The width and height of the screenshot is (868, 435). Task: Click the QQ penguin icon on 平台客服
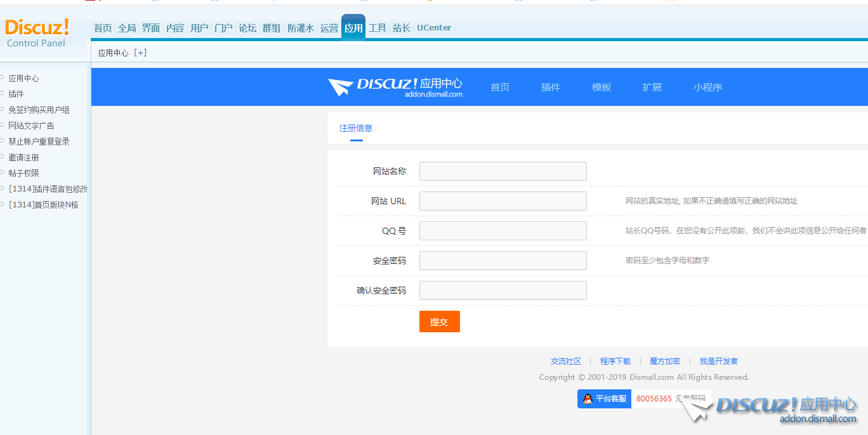pyautogui.click(x=588, y=399)
